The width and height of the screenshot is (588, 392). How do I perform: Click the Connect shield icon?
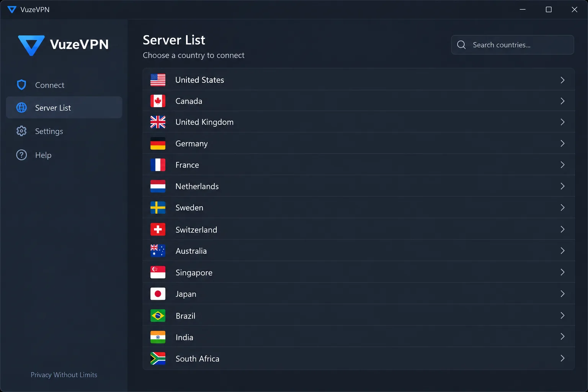pyautogui.click(x=21, y=85)
